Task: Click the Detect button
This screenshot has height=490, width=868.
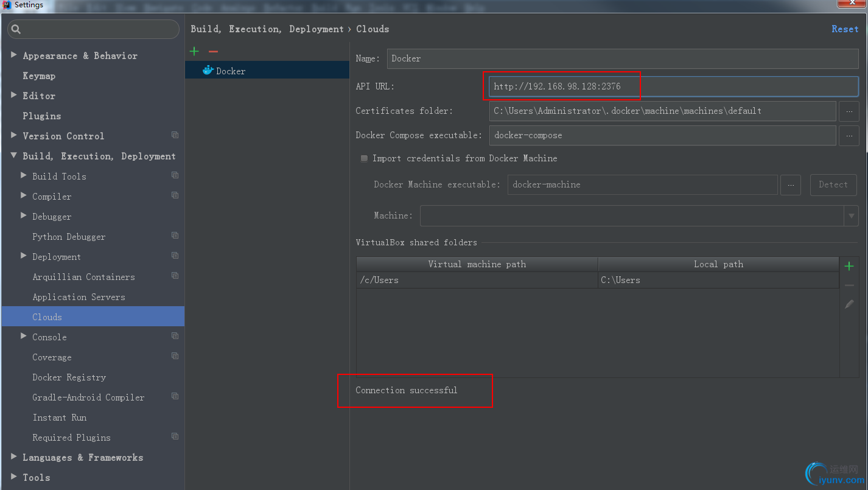Action: pos(833,185)
